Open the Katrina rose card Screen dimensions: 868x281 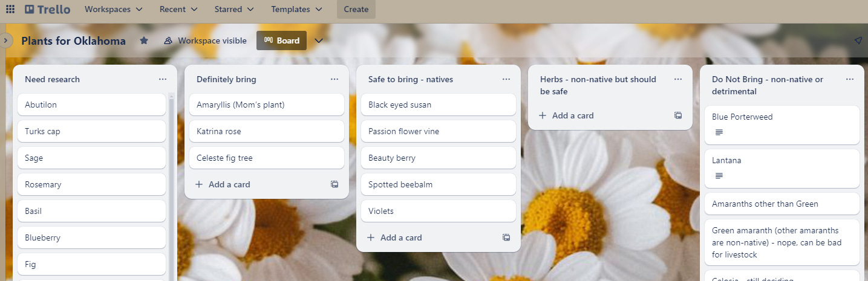tap(267, 131)
